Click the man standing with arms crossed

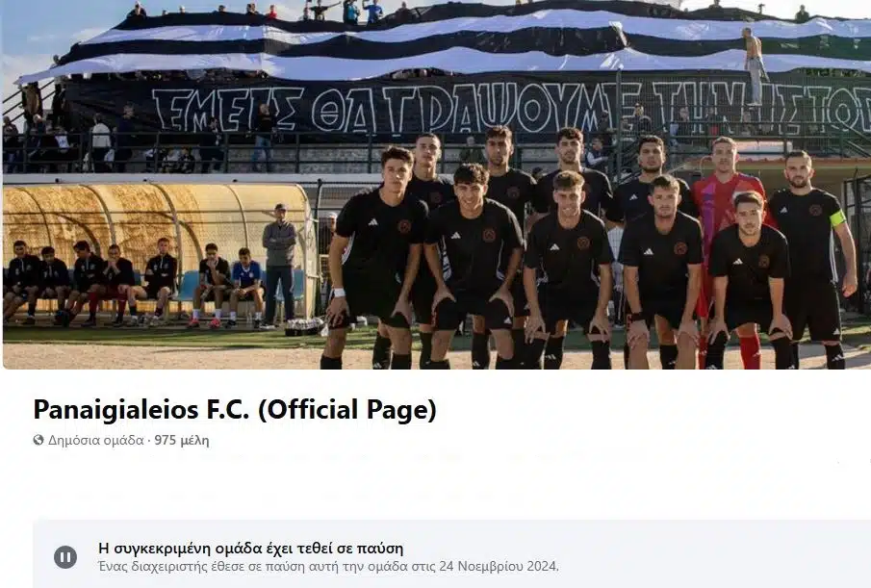point(280,265)
